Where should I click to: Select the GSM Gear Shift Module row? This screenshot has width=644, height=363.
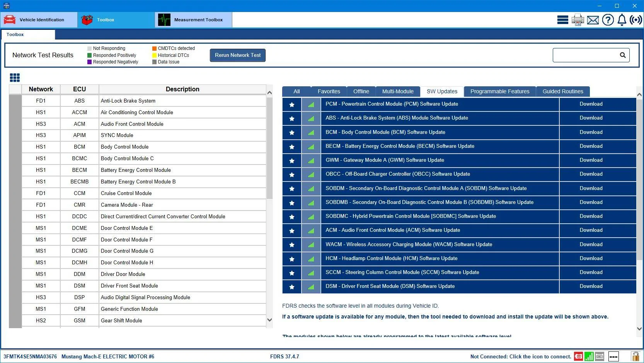(x=144, y=320)
